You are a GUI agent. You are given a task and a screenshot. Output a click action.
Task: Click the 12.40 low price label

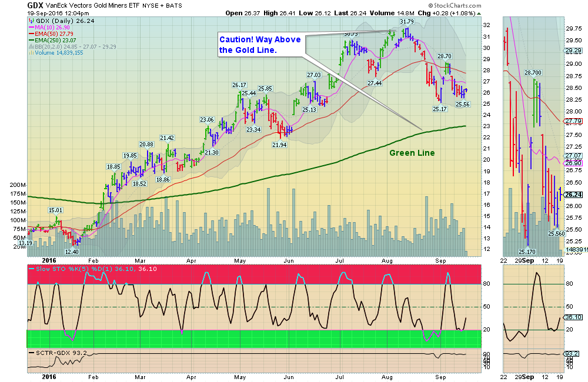tap(72, 252)
